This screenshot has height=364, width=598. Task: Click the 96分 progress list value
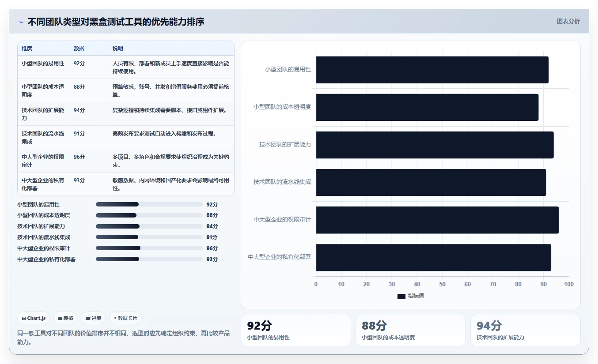[x=212, y=248]
